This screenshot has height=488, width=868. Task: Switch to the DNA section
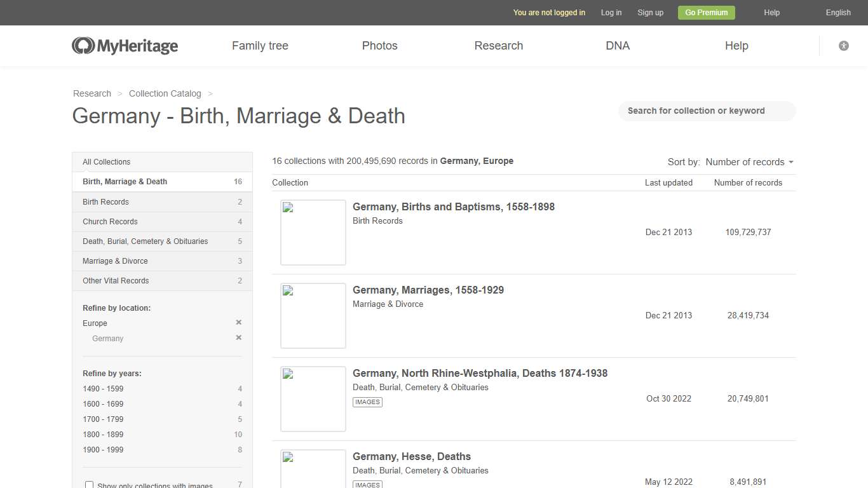(617, 45)
